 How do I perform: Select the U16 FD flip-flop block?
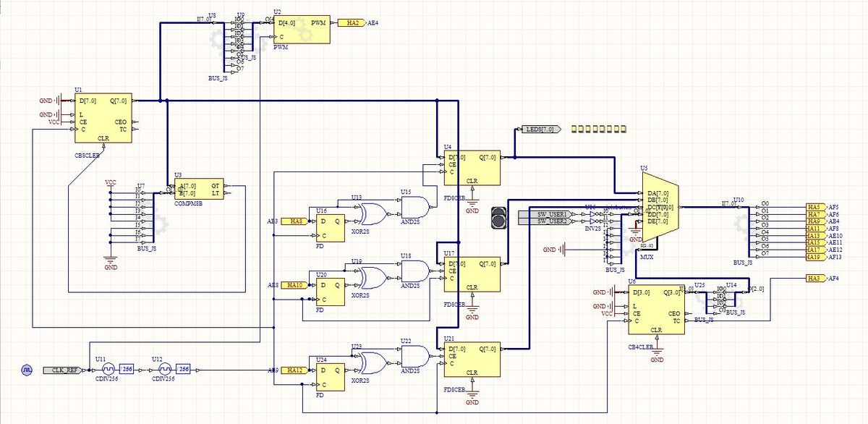[326, 229]
